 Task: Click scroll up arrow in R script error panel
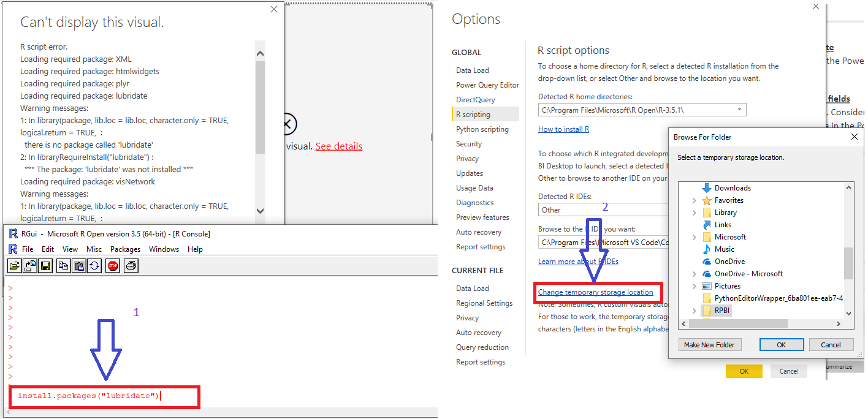coord(260,53)
